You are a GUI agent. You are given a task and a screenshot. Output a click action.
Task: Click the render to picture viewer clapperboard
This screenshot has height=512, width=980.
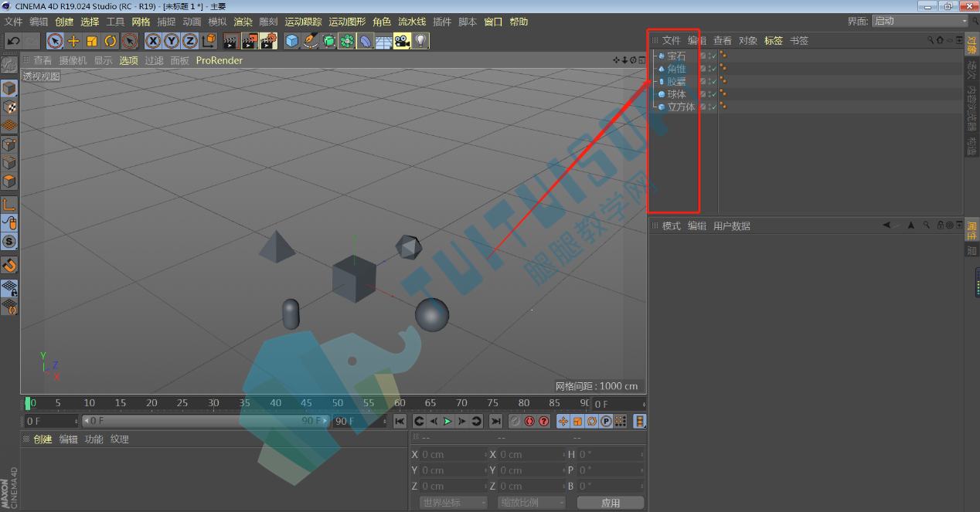point(249,41)
